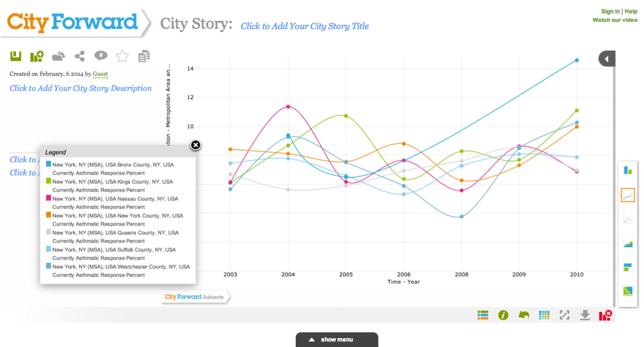Open the Help link
The height and width of the screenshot is (347, 644).
click(631, 11)
